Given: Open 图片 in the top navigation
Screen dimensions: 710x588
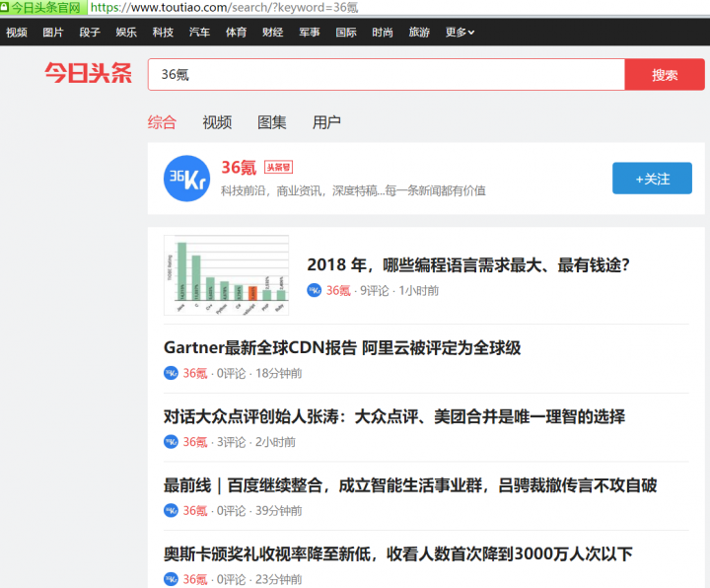Looking at the screenshot, I should [53, 33].
